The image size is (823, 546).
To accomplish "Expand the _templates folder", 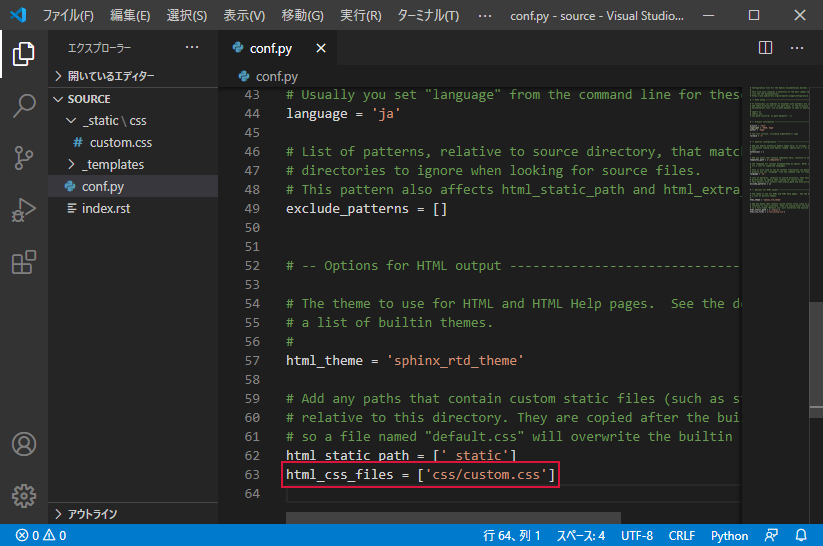I will (134, 164).
